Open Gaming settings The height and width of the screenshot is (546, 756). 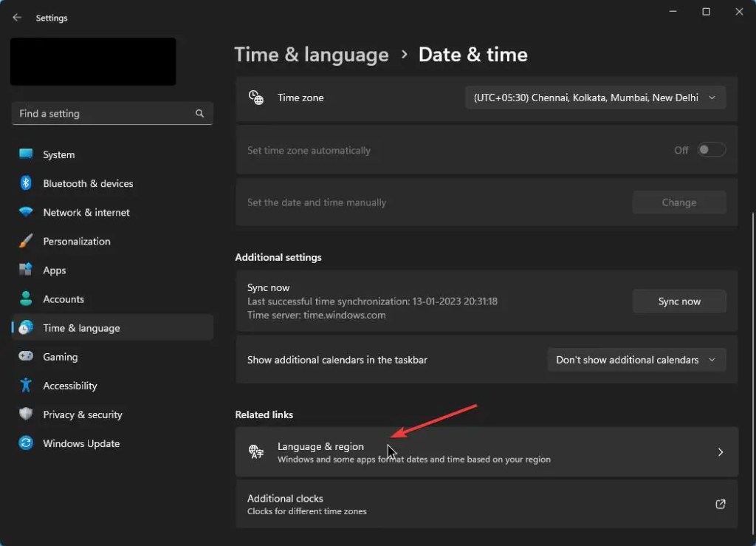[112, 357]
